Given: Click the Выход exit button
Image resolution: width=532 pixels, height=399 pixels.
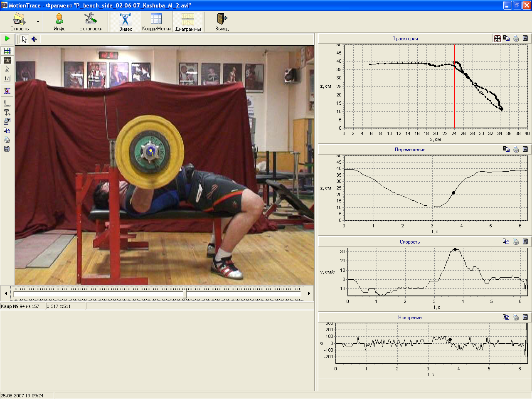Looking at the screenshot, I should [222, 22].
